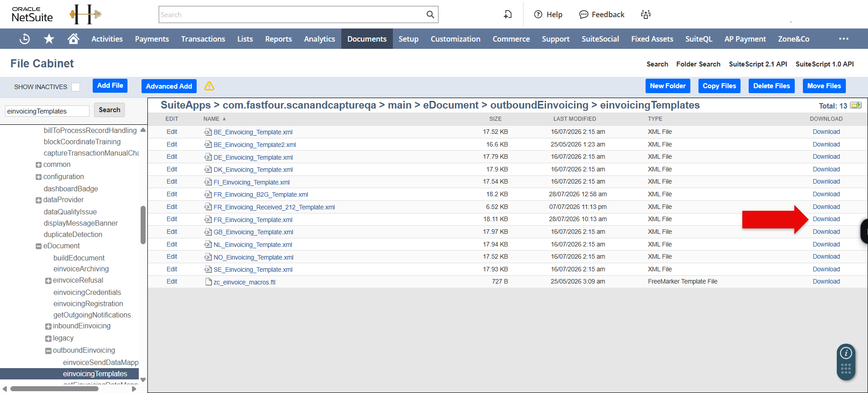Collapse the outboundEinvoicing folder node

pyautogui.click(x=48, y=351)
